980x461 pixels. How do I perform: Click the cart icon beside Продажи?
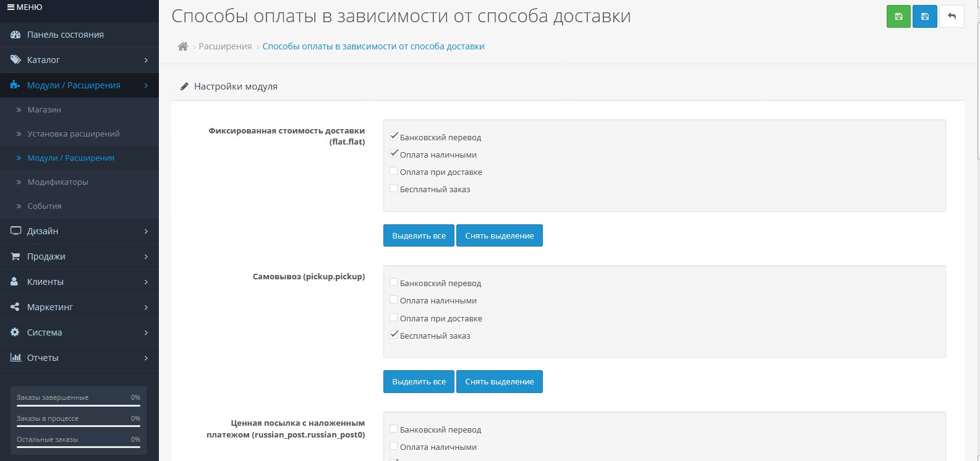pyautogui.click(x=15, y=256)
